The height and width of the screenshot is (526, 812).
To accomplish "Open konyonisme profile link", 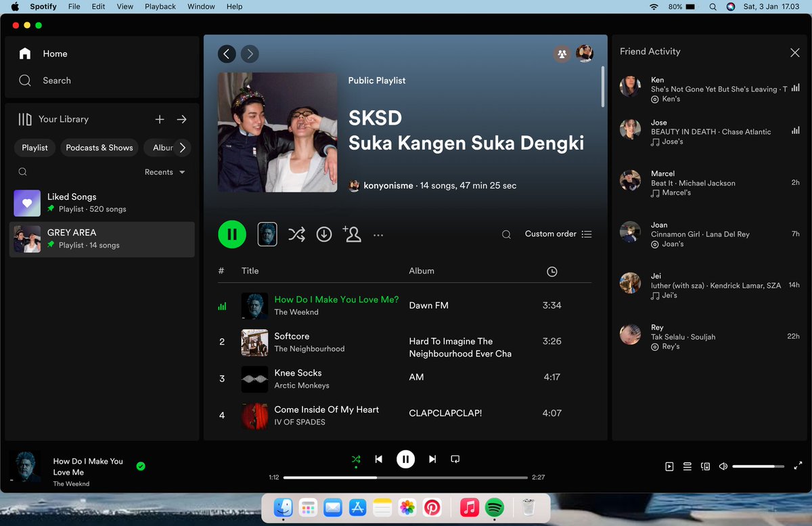I will coord(388,185).
